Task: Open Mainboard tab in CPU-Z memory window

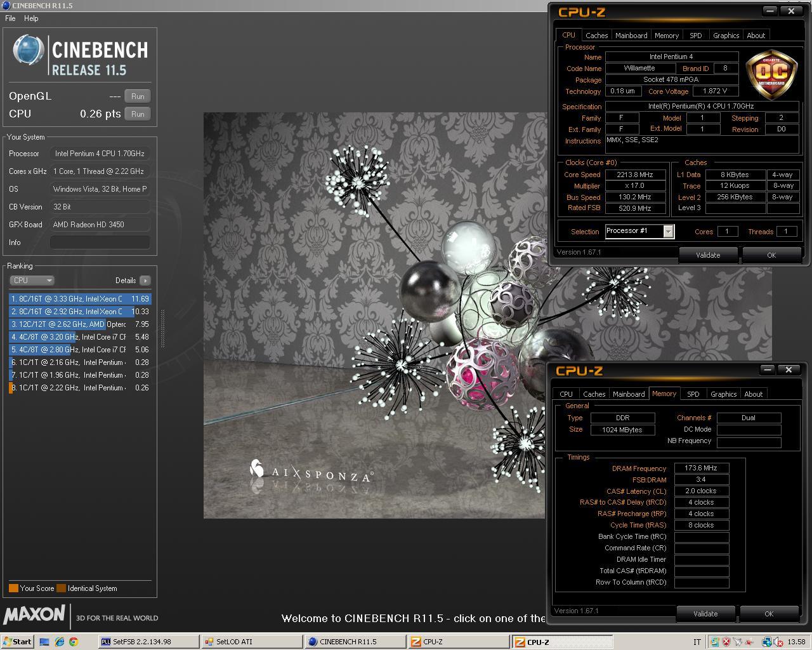Action: click(x=629, y=394)
